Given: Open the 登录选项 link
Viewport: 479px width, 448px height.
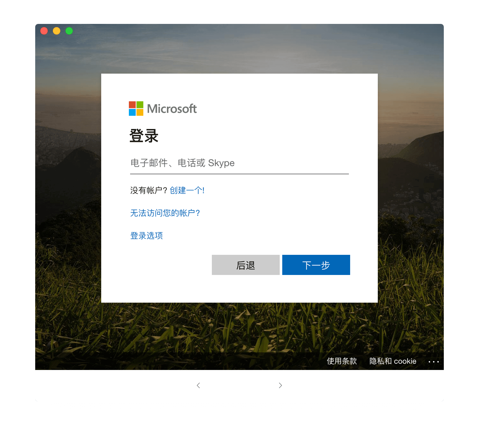Looking at the screenshot, I should (146, 236).
